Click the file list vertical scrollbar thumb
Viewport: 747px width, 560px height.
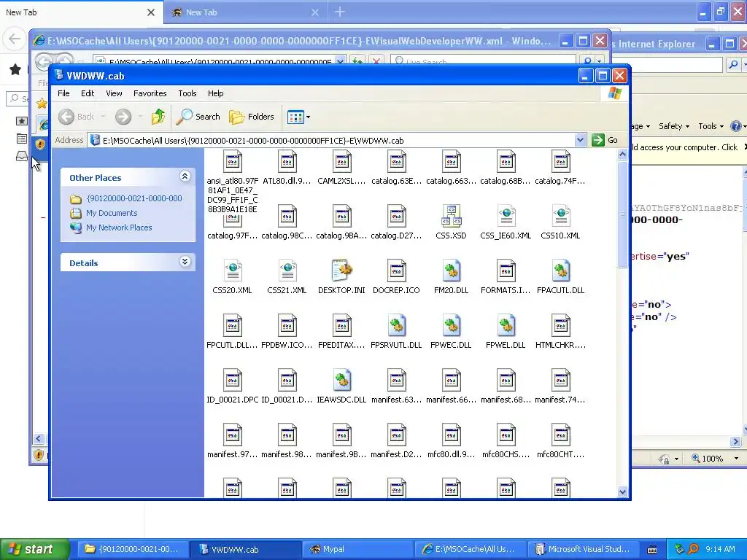click(622, 214)
